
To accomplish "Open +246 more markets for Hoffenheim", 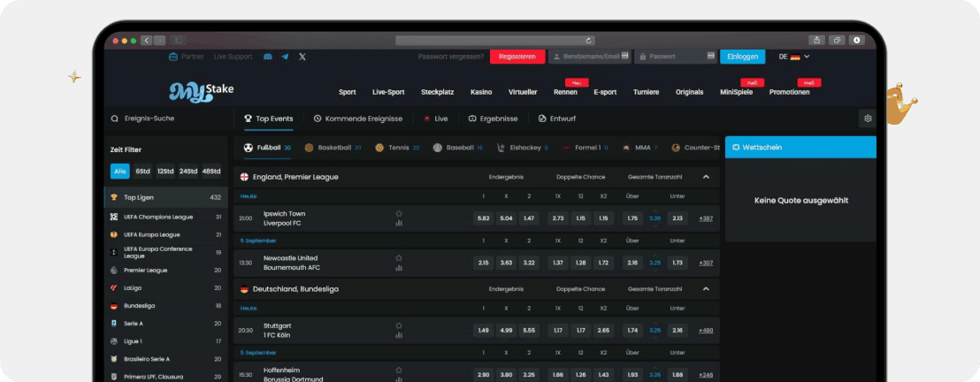I will (x=706, y=375).
